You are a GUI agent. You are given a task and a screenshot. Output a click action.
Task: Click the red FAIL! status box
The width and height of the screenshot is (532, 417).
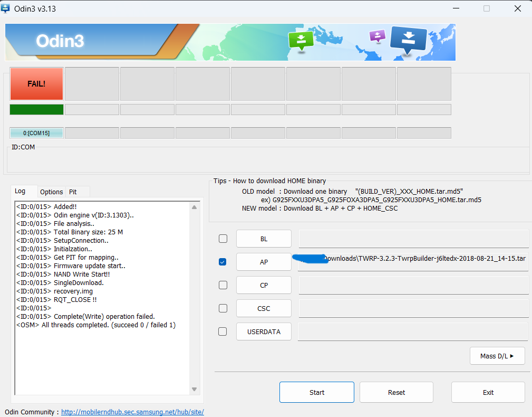coord(36,84)
